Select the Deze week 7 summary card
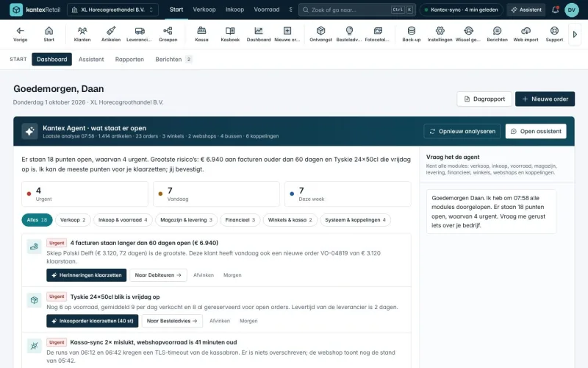 [x=348, y=194]
